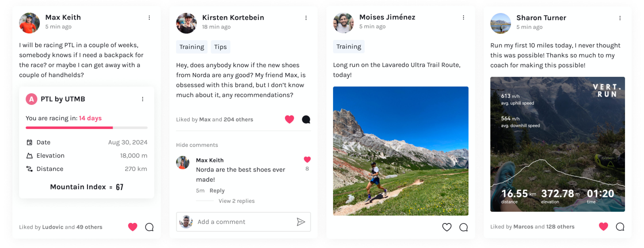Open options menu on the PTL by UTMB card
Viewport: 644px width, 248px height.
142,99
